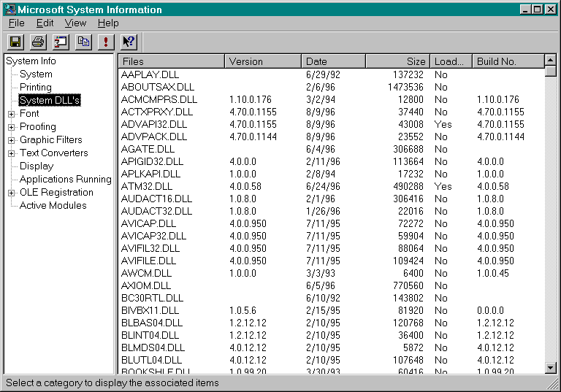
Task: Select the BIVBX11.DLL file entry
Action: pyautogui.click(x=150, y=310)
